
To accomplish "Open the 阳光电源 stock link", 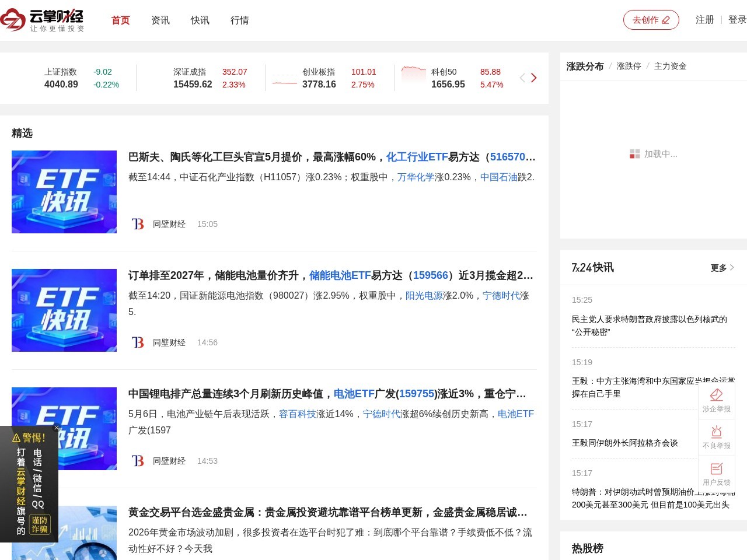I will [424, 296].
